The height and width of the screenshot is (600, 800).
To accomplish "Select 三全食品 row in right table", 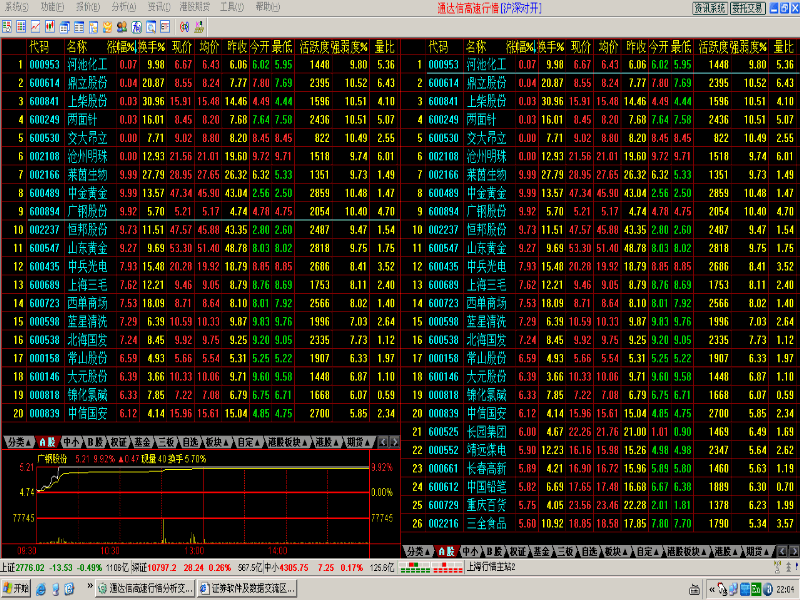I will pos(601,523).
